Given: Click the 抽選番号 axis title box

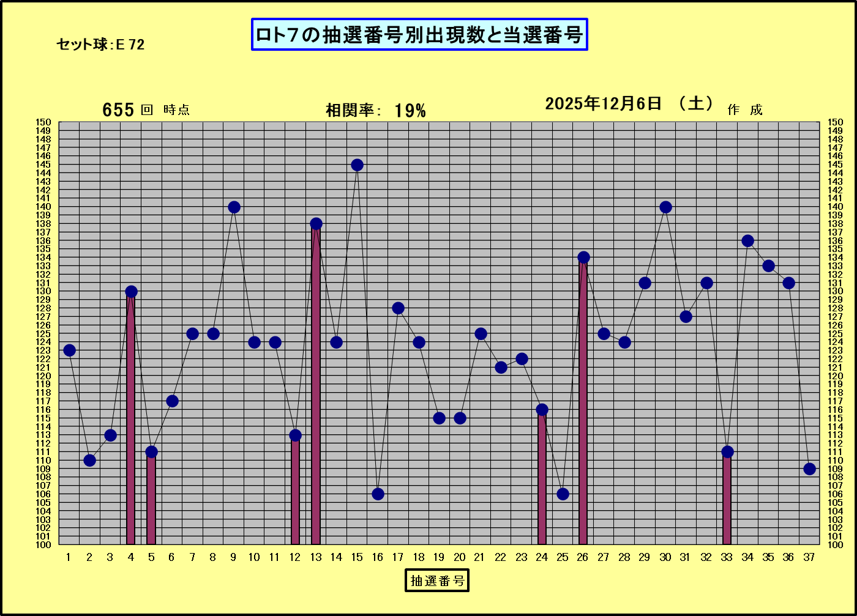Looking at the screenshot, I should coord(436,581).
